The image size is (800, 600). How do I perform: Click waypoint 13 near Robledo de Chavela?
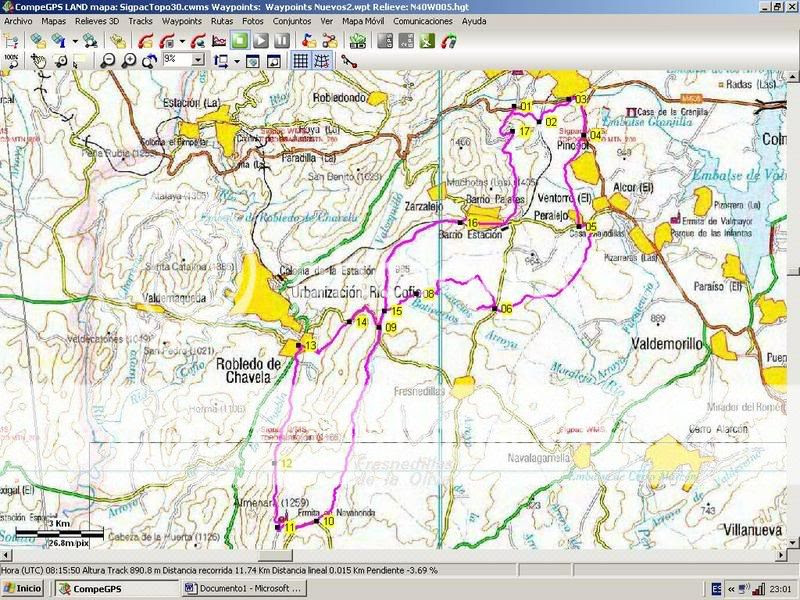[299, 345]
